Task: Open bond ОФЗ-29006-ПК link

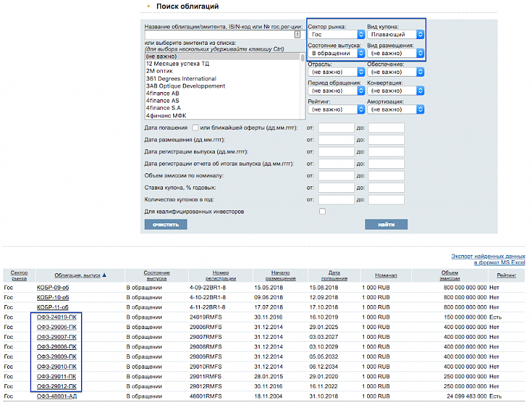Action: [x=56, y=327]
